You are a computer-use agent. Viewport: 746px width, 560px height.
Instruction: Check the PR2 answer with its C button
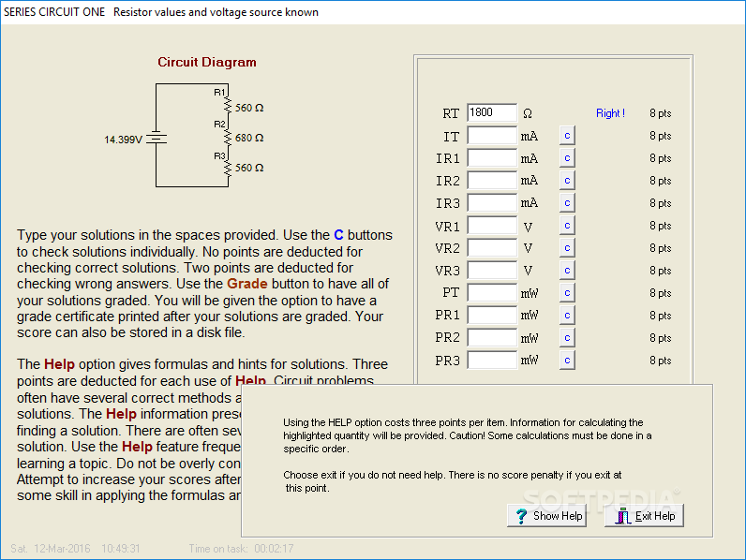(567, 338)
